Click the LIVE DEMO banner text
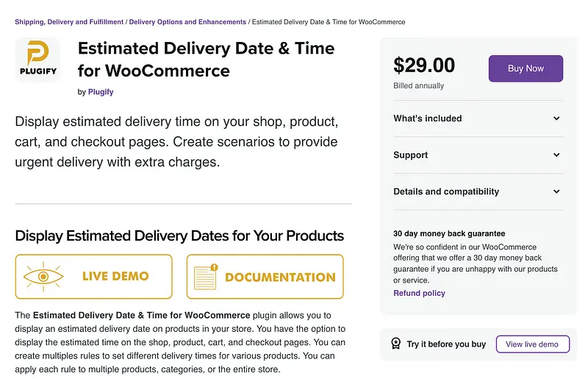This screenshot has height=379, width=588. (115, 277)
